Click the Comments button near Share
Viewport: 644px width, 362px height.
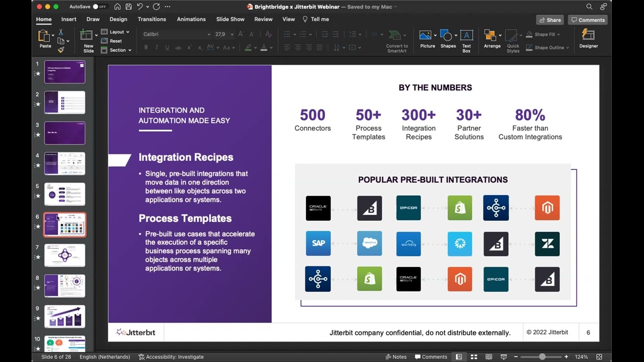pyautogui.click(x=588, y=20)
